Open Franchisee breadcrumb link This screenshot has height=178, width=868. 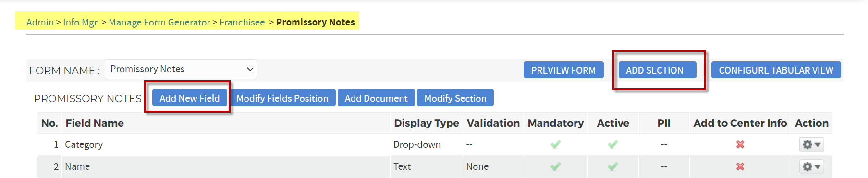point(242,22)
